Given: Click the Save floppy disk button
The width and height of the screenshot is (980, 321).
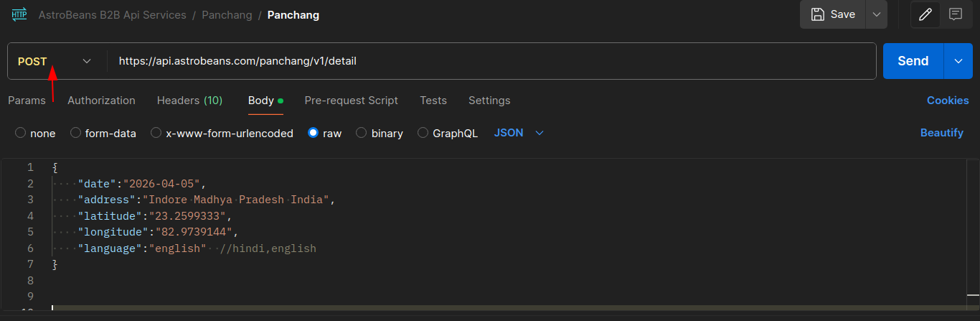Looking at the screenshot, I should [833, 14].
